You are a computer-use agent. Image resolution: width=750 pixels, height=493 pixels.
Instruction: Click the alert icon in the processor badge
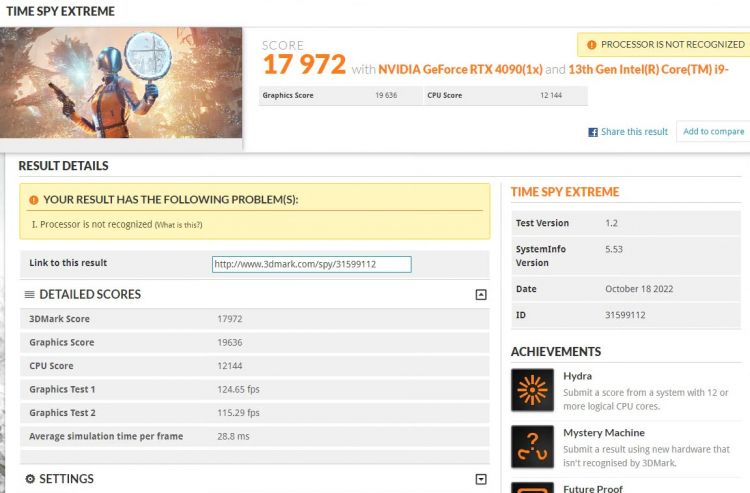[591, 45]
